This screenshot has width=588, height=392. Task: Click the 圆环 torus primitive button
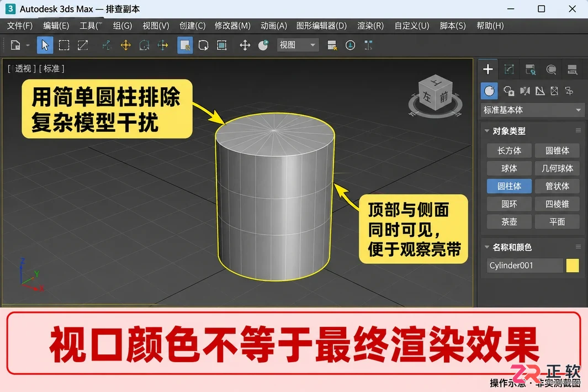click(509, 204)
